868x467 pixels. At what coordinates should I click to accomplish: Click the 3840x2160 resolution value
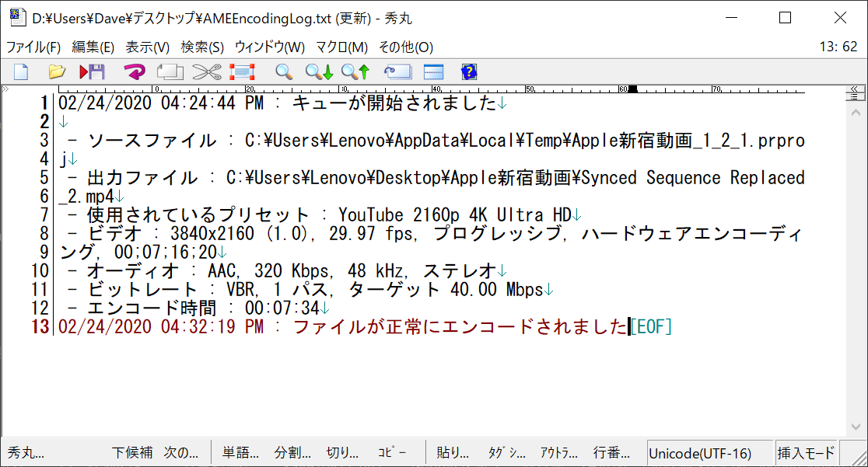tap(212, 233)
